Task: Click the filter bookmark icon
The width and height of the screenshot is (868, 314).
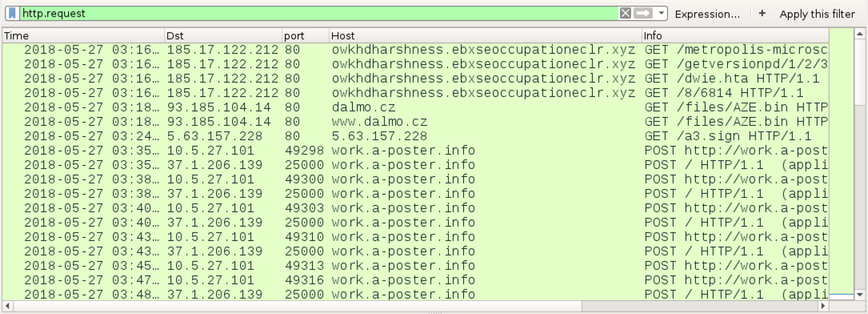Action: [x=12, y=14]
